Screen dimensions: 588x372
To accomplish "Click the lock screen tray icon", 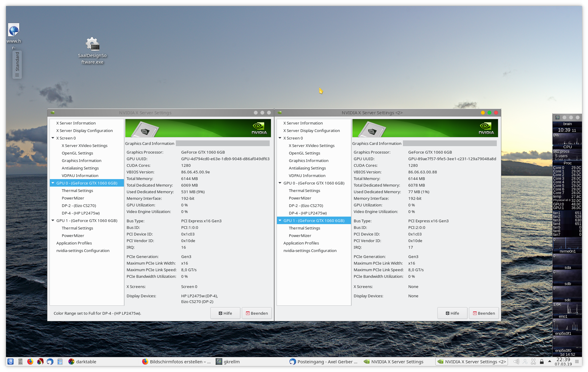I will (x=542, y=361).
